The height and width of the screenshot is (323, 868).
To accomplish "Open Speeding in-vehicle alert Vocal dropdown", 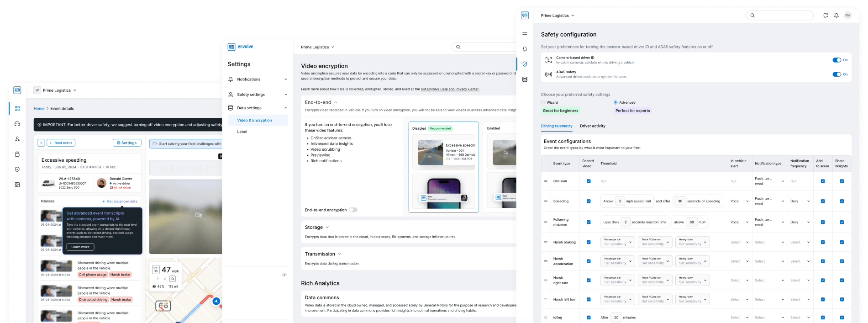I will [x=739, y=201].
